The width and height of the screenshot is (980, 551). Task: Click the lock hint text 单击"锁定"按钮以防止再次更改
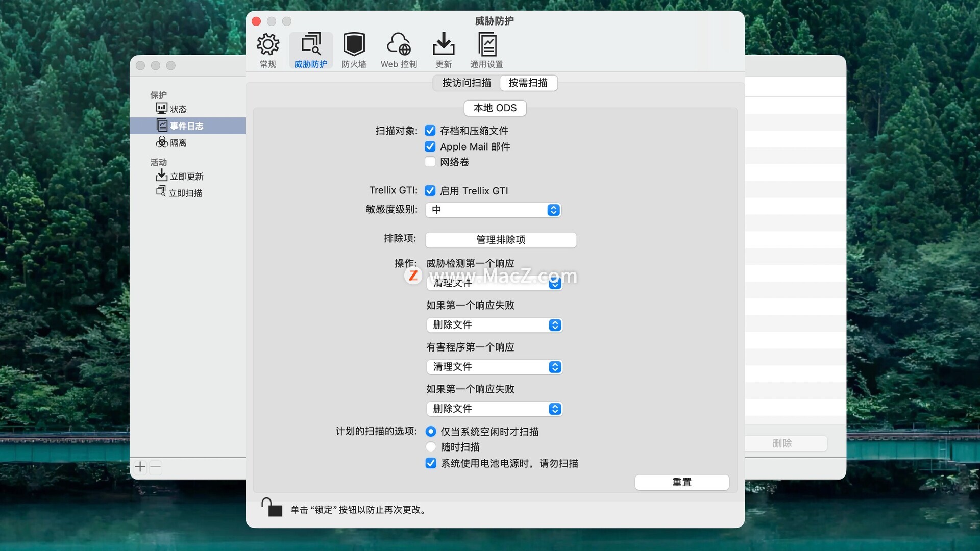click(358, 510)
